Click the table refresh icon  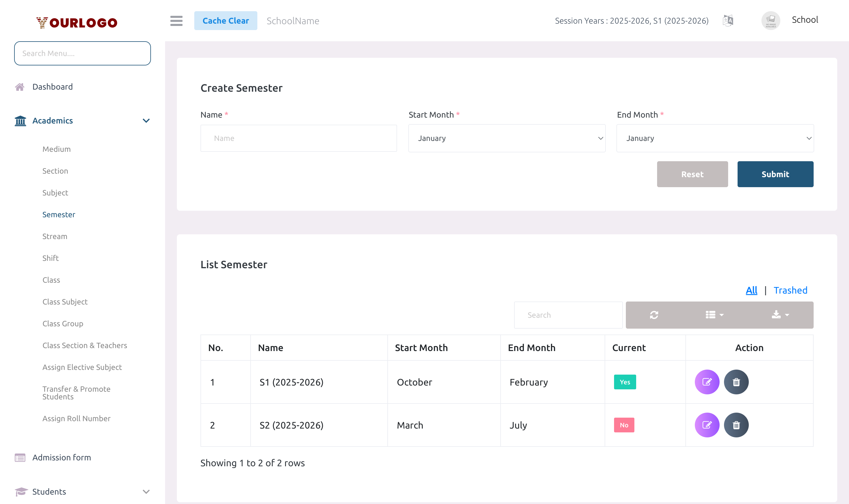[654, 315]
